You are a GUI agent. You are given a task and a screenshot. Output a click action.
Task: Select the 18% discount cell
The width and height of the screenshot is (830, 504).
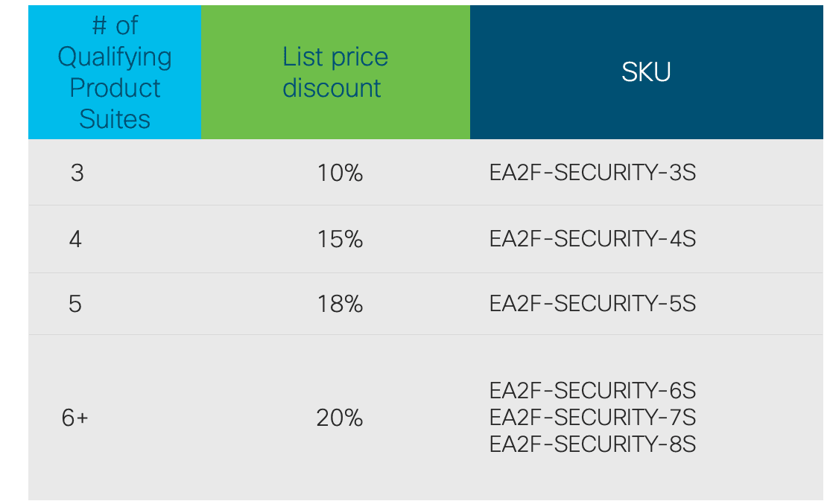[x=340, y=304]
